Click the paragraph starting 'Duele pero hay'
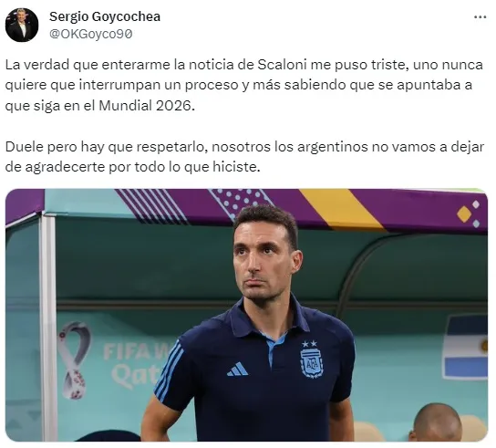Viewport: 496px width, 448px height. pos(244,157)
